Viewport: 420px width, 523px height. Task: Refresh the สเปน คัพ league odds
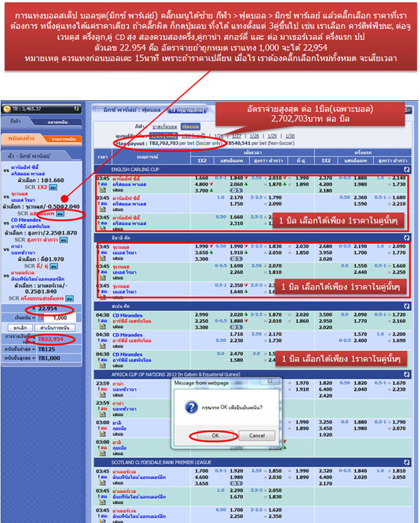click(407, 306)
